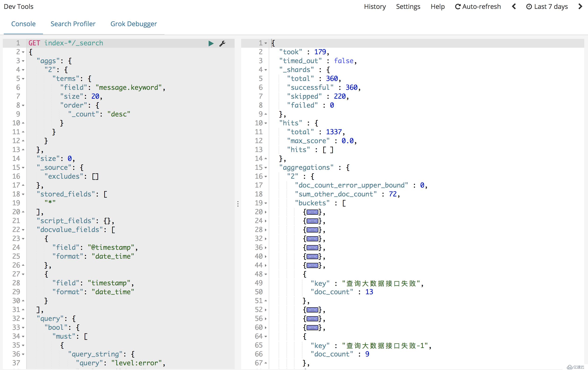This screenshot has width=588, height=370.
Task: Click the Run (play) button to execute query
Action: coord(210,43)
